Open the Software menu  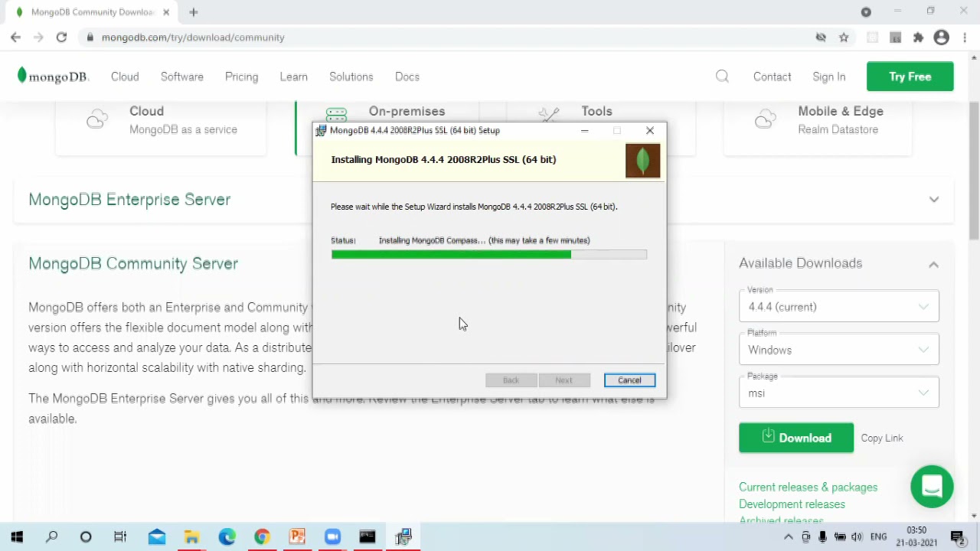point(182,77)
